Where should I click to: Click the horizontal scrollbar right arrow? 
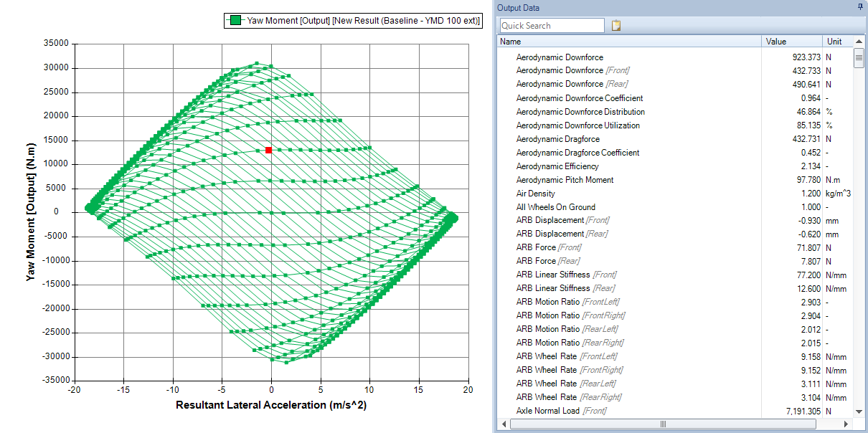point(847,424)
